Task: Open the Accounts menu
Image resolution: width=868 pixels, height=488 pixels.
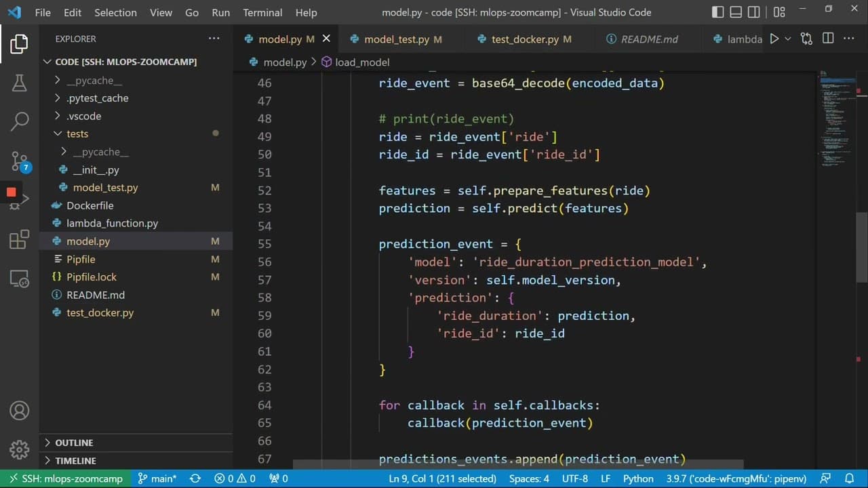Action: click(19, 410)
